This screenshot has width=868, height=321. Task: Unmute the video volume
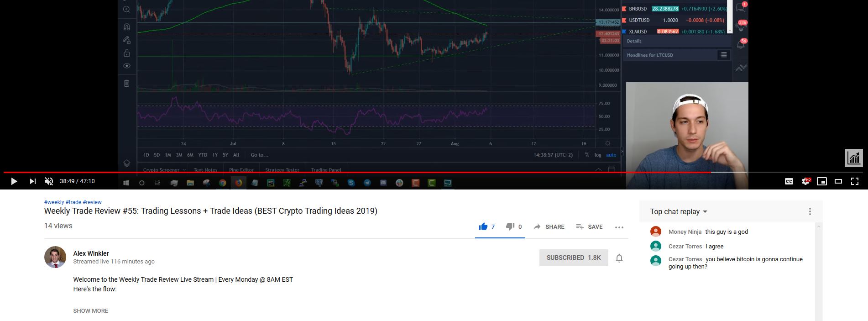[x=49, y=181]
